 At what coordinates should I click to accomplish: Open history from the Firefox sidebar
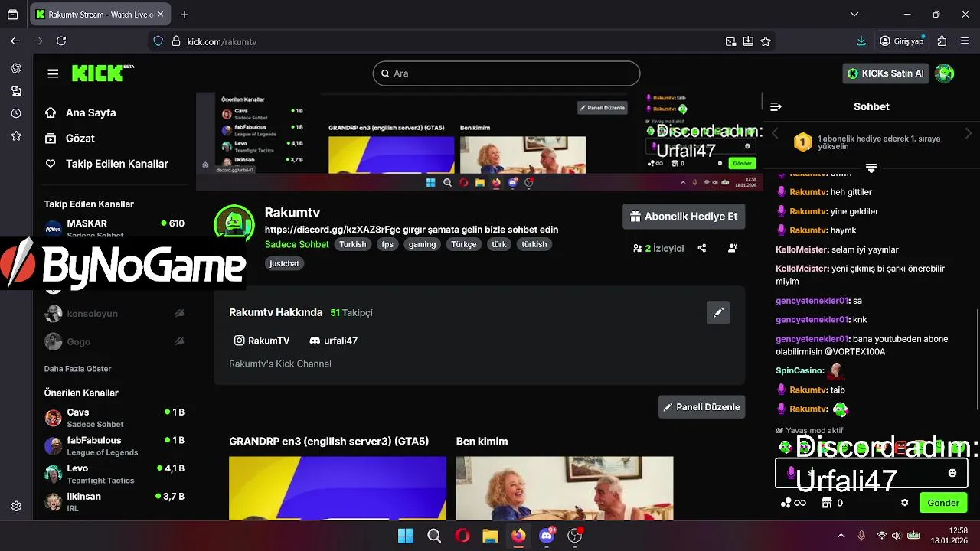coord(16,113)
